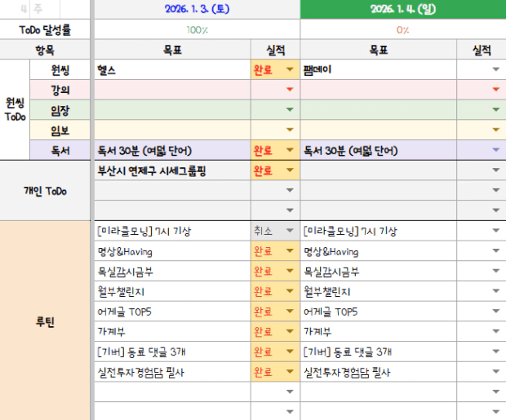Click Jan 3 가계부 routine cell
Image resolution: width=506 pixels, height=420 pixels.
[172, 331]
